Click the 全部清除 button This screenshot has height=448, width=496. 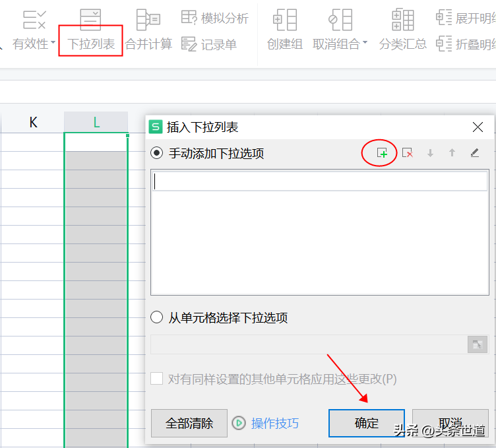pyautogui.click(x=189, y=424)
